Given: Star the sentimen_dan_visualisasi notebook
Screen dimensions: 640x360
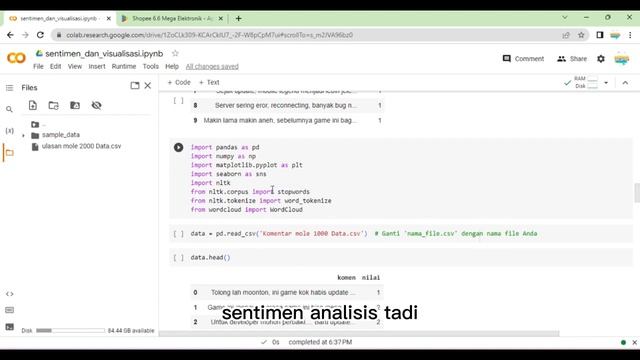Looking at the screenshot, I should 175,53.
